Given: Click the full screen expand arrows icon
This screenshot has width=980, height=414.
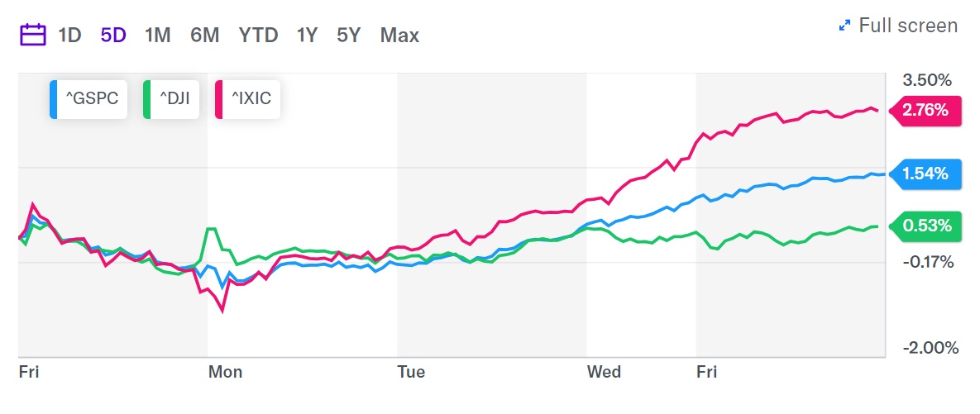Looking at the screenshot, I should (x=844, y=26).
